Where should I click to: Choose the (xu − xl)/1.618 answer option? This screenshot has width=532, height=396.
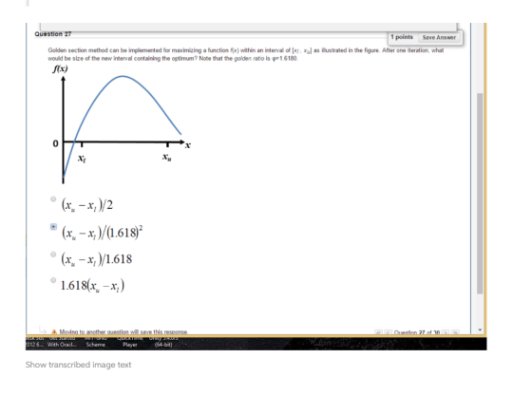53,255
